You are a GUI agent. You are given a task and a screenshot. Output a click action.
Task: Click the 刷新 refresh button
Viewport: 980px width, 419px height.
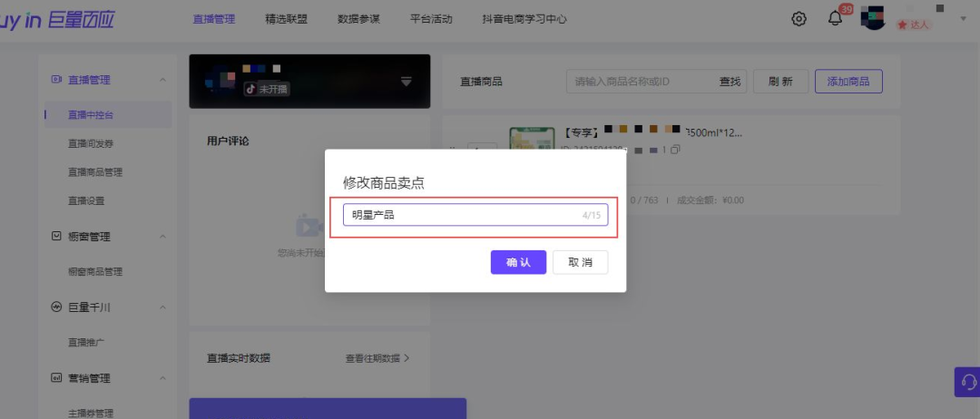[x=780, y=82]
